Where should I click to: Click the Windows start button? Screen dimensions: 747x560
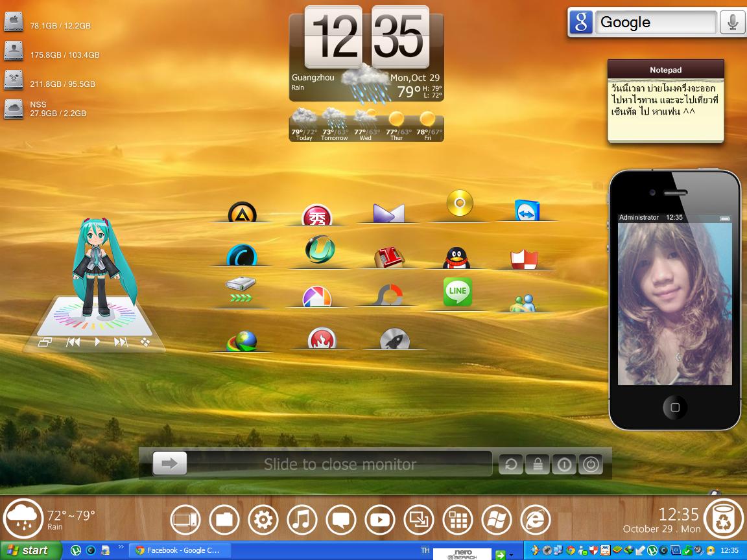coord(30,550)
